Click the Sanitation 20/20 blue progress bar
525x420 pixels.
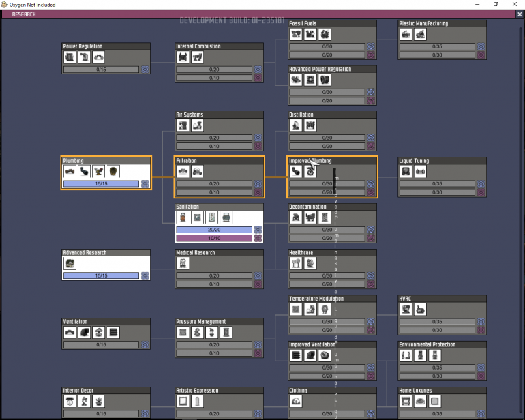pos(214,230)
